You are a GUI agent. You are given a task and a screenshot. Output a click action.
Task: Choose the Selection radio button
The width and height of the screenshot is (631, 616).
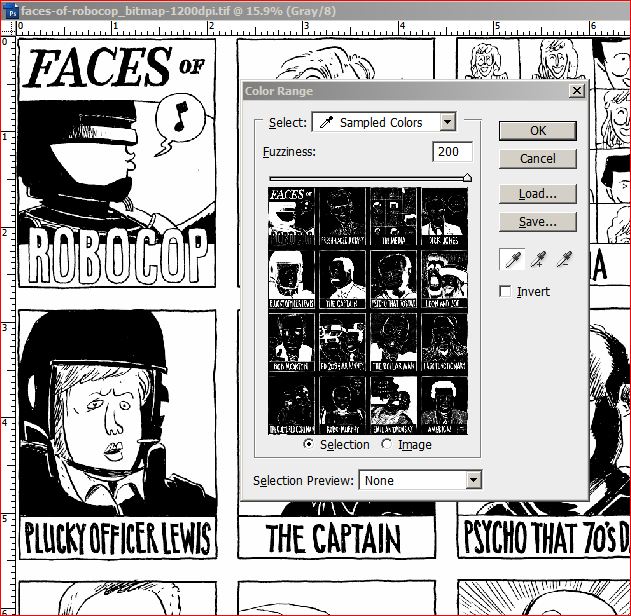308,444
